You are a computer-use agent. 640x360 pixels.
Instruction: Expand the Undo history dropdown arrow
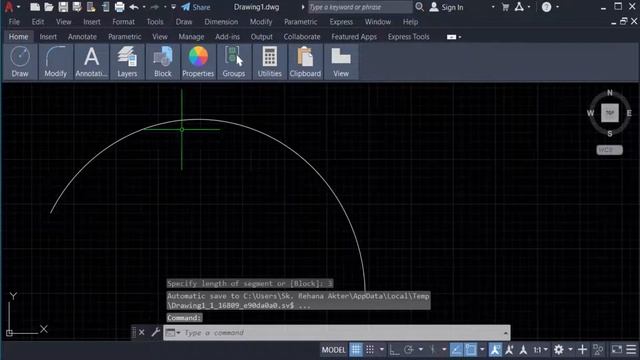144,7
